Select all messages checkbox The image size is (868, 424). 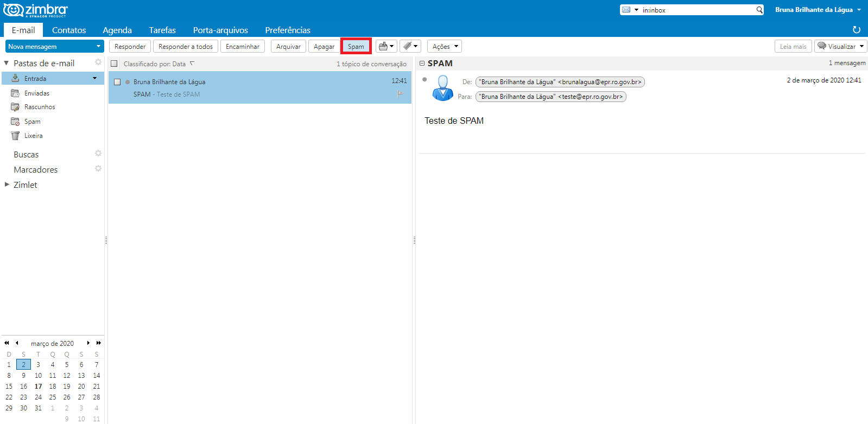point(114,64)
